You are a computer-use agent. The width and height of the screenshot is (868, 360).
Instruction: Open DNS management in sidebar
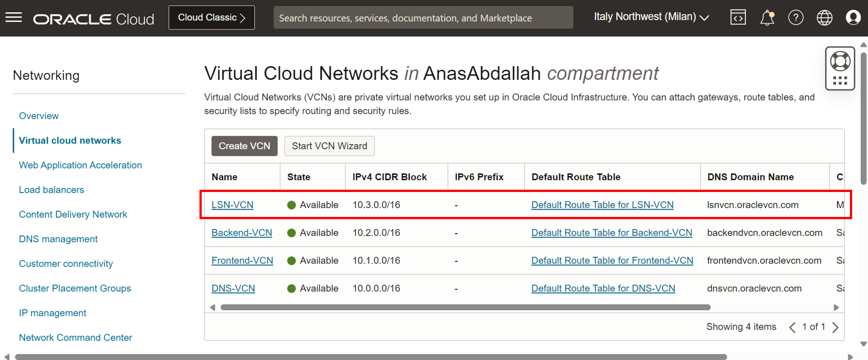[58, 239]
